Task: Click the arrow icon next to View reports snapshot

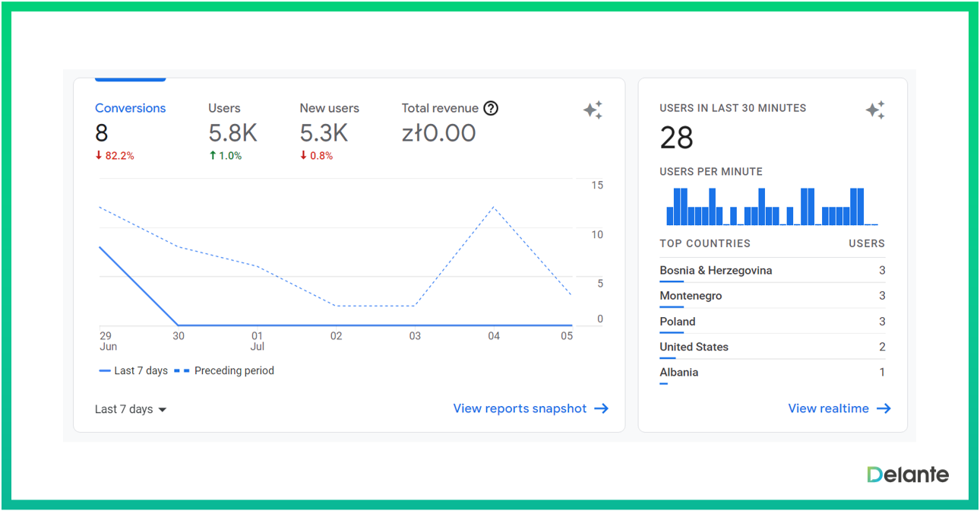Action: click(602, 408)
